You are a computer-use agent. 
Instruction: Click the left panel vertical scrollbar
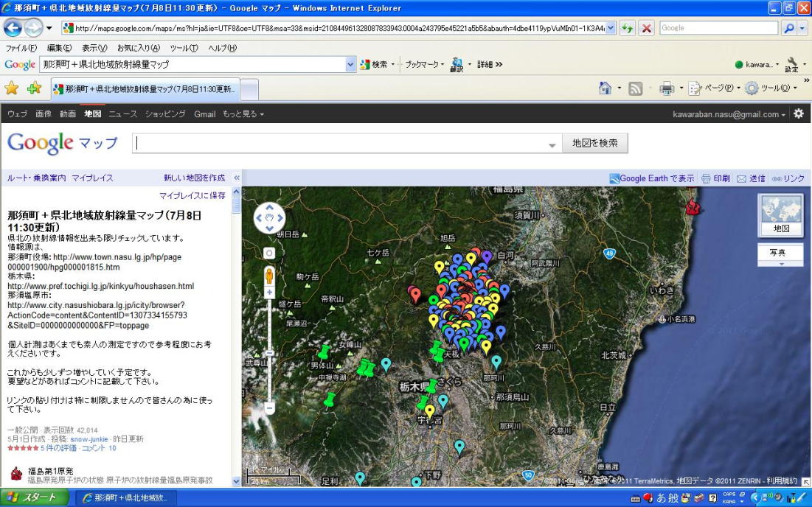point(237,336)
